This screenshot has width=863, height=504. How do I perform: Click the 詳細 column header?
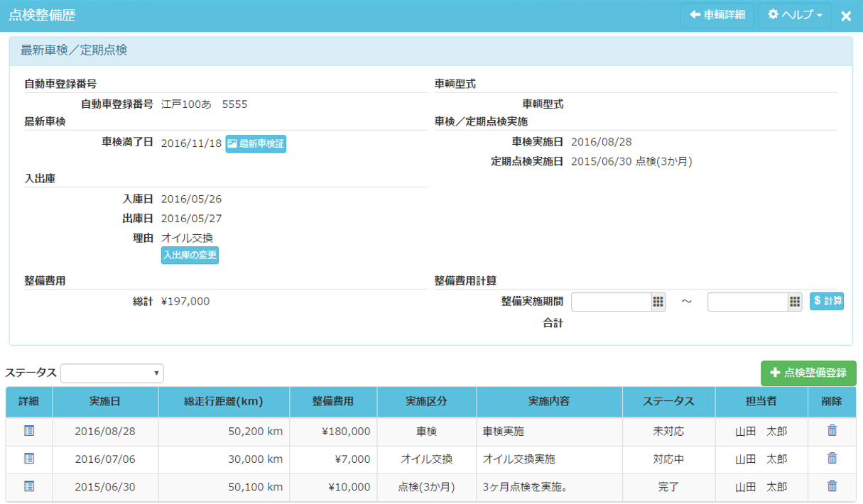pyautogui.click(x=29, y=402)
